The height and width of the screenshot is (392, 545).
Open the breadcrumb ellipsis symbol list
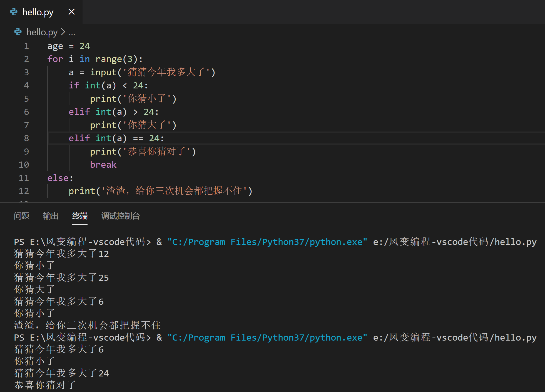pyautogui.click(x=72, y=33)
